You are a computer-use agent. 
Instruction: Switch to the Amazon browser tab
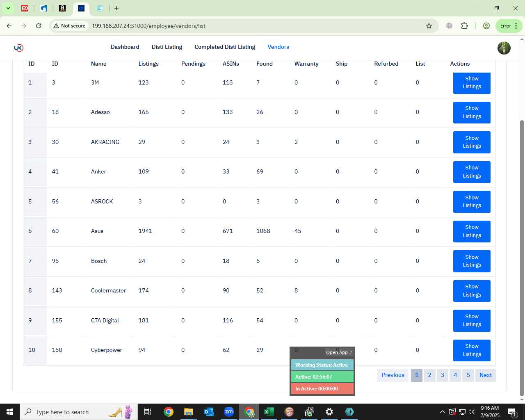click(x=62, y=8)
